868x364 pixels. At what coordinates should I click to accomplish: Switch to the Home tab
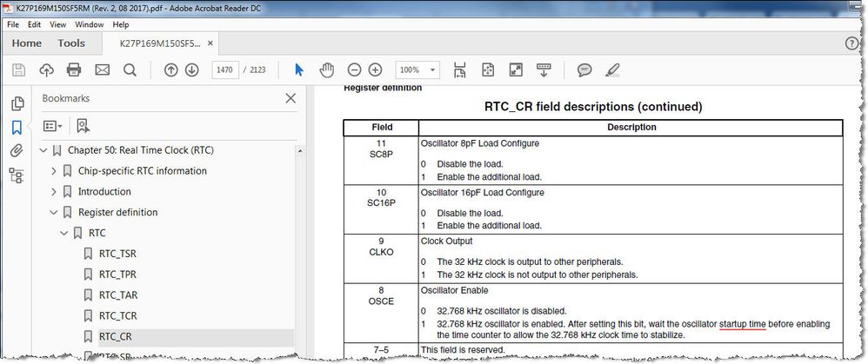point(27,43)
